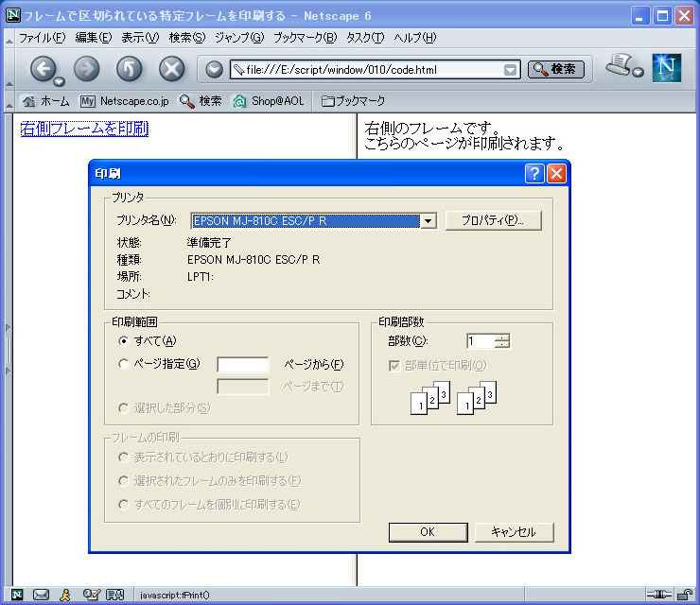Select 表示されているとおりに印刷する(L) radio

point(124,458)
